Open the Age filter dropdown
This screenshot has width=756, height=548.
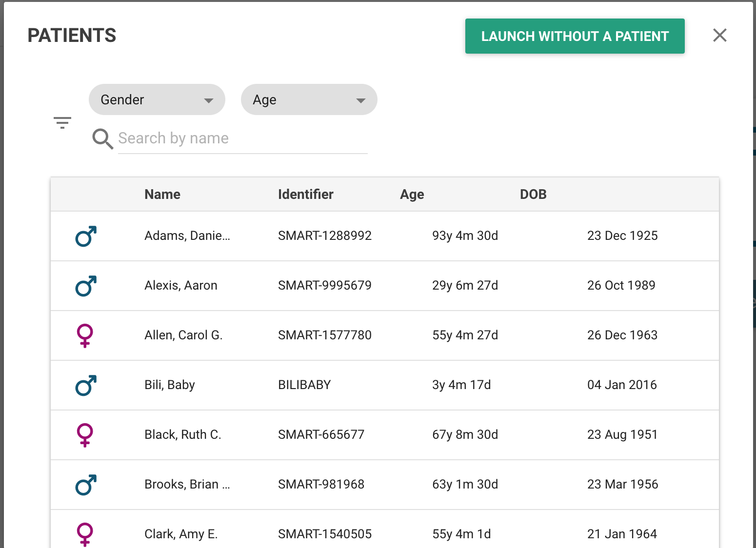click(x=309, y=99)
